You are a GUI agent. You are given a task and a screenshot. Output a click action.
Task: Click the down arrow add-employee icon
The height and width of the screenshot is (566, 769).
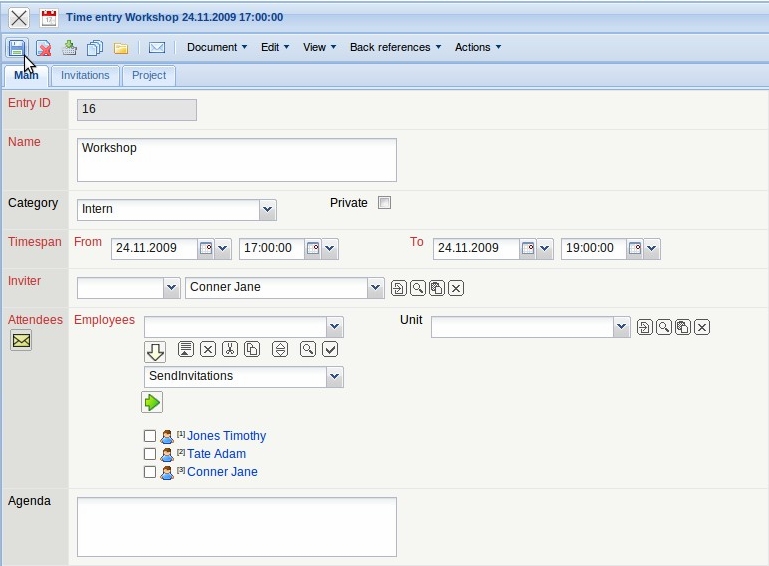(155, 351)
